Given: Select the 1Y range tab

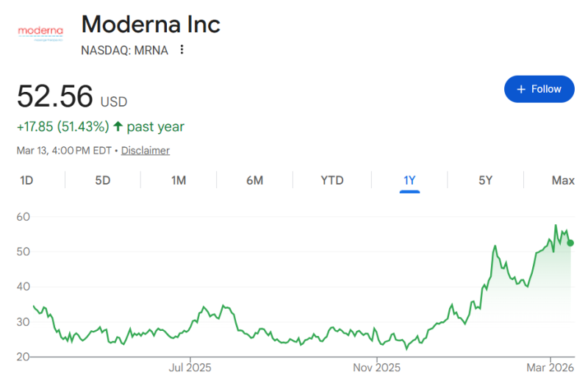Looking at the screenshot, I should click(x=409, y=181).
